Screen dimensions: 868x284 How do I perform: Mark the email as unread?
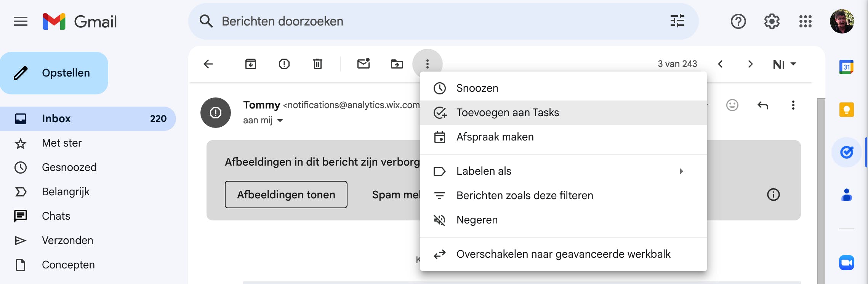coord(364,64)
